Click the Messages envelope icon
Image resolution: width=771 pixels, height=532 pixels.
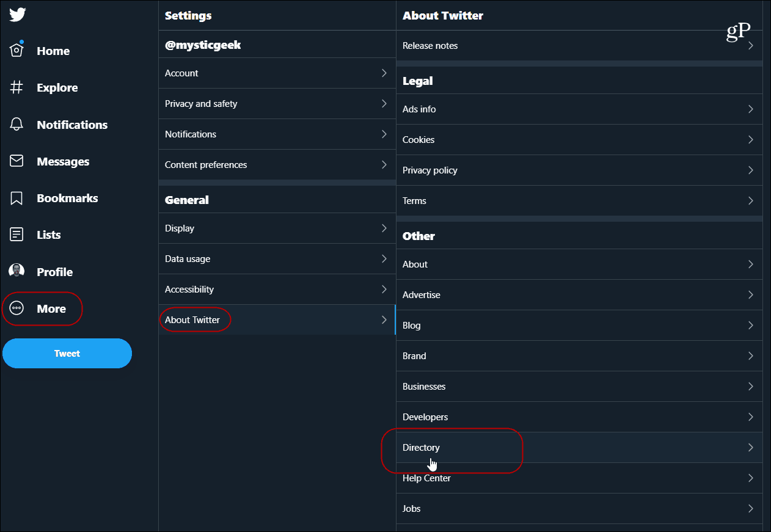(x=16, y=161)
